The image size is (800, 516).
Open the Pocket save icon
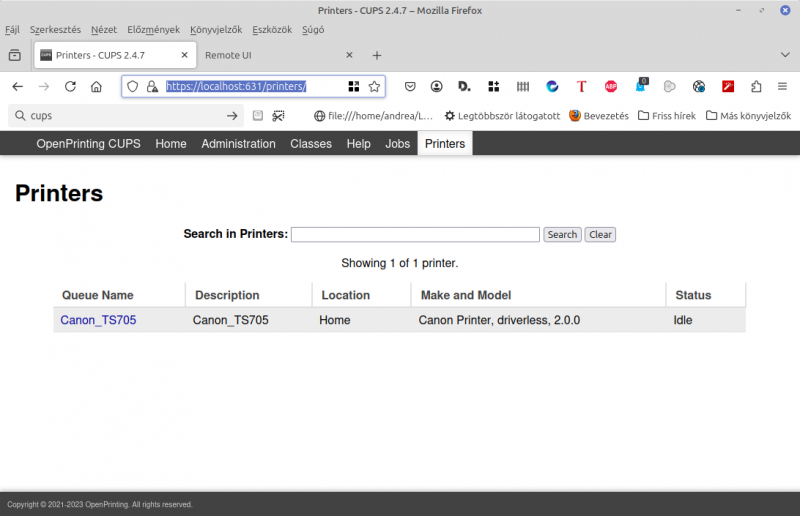click(x=410, y=87)
